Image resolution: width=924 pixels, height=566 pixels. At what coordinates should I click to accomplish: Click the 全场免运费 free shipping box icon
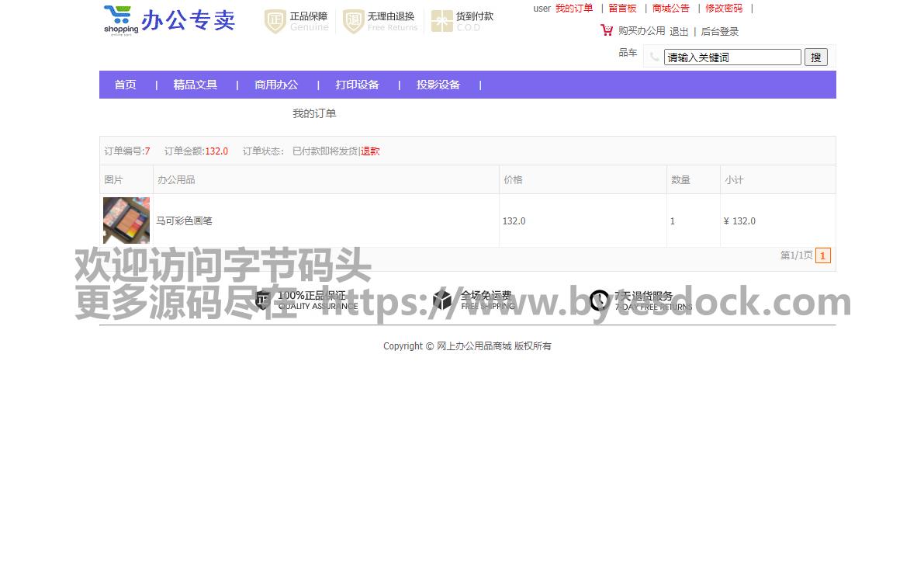(442, 300)
